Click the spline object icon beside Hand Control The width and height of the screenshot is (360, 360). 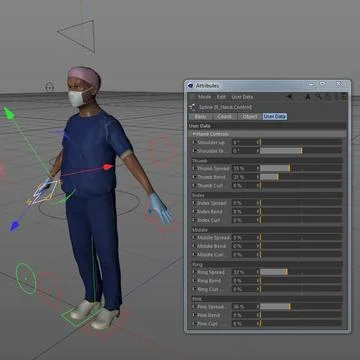point(192,107)
